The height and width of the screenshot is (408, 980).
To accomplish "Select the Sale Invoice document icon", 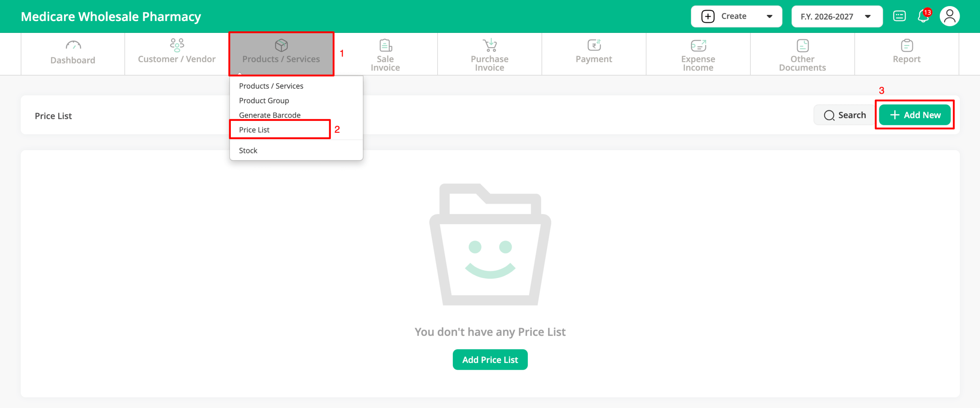I will (x=385, y=46).
